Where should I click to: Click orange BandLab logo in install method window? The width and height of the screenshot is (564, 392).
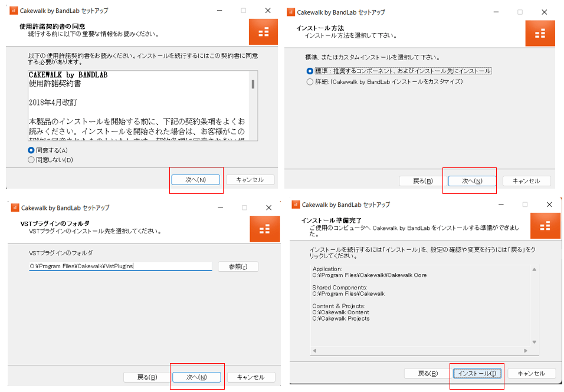(540, 34)
